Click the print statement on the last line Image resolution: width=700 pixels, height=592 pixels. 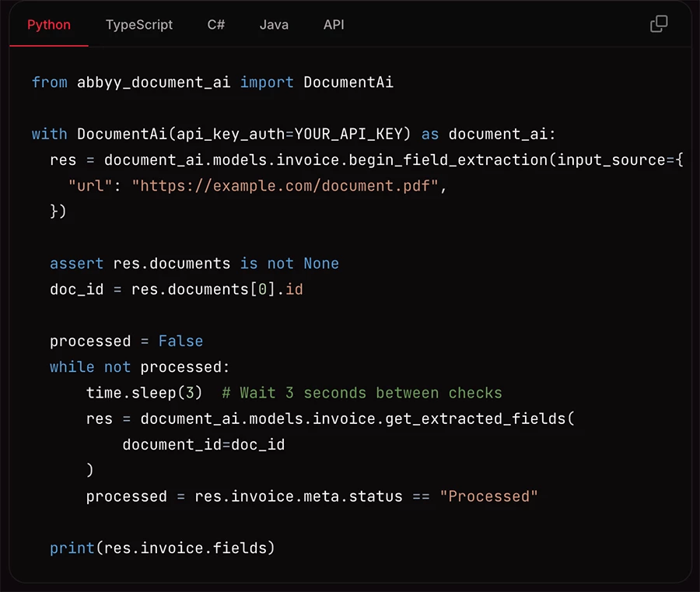[x=72, y=548]
